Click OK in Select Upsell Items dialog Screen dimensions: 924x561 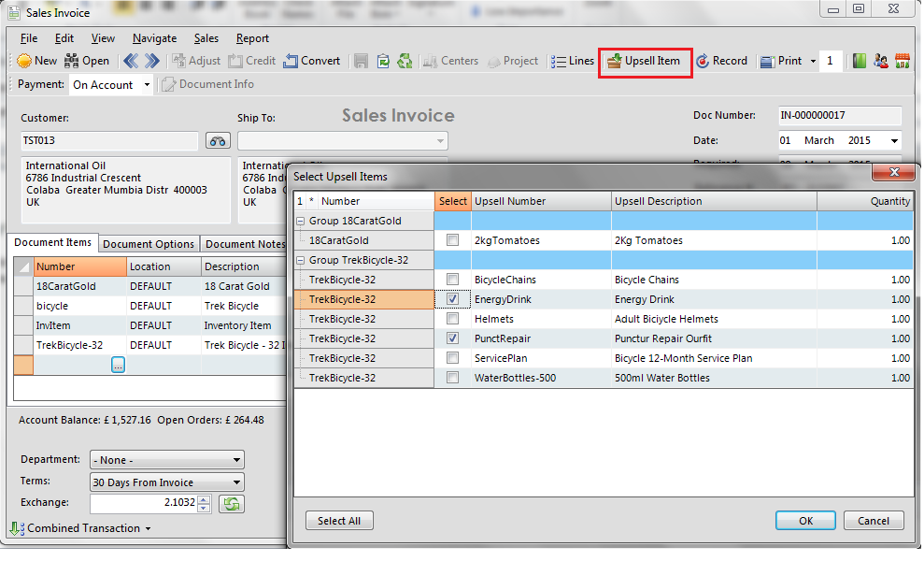click(805, 521)
